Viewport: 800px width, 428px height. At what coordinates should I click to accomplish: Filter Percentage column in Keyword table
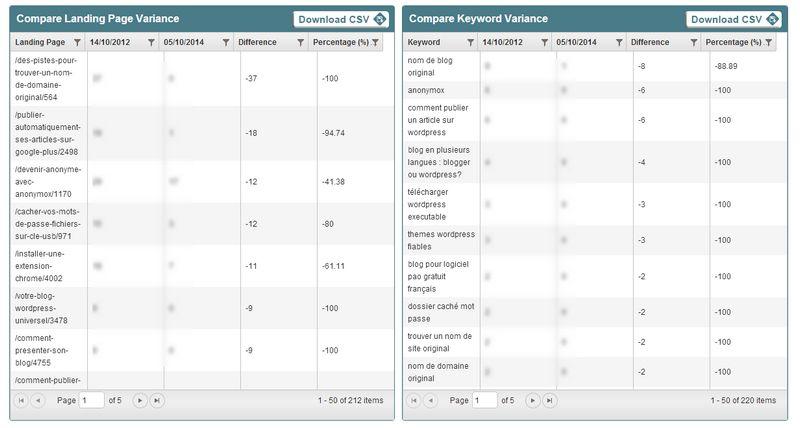[768, 42]
